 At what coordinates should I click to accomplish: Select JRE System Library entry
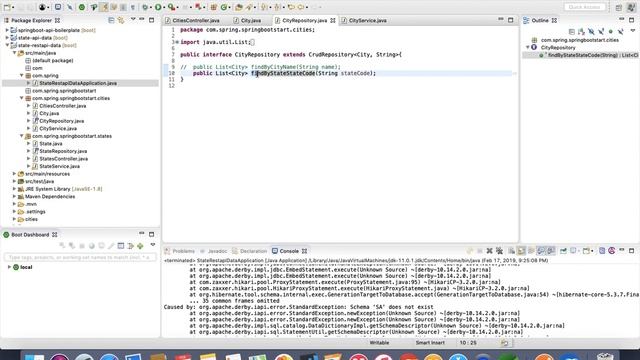pos(63,189)
